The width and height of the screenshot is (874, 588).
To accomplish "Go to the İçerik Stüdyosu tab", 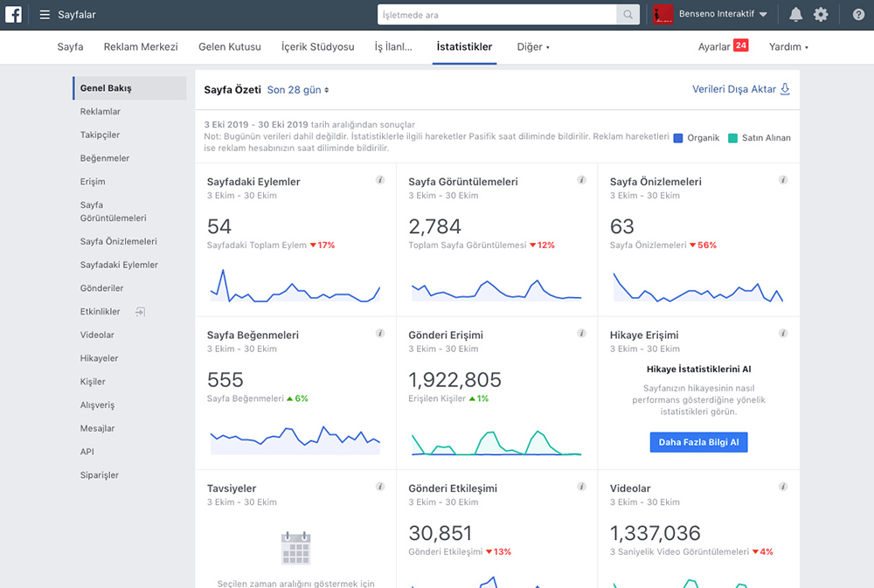I will (318, 47).
